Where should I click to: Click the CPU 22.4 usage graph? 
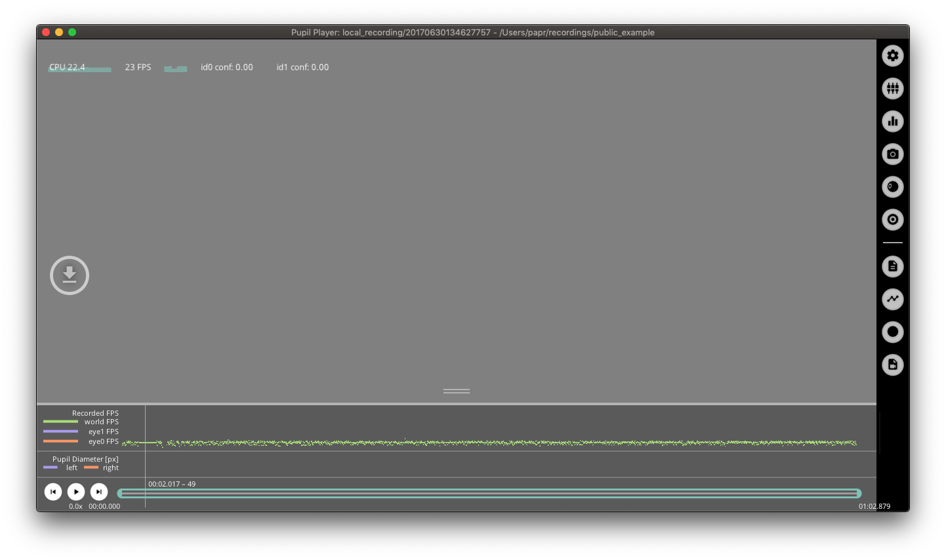(x=79, y=68)
